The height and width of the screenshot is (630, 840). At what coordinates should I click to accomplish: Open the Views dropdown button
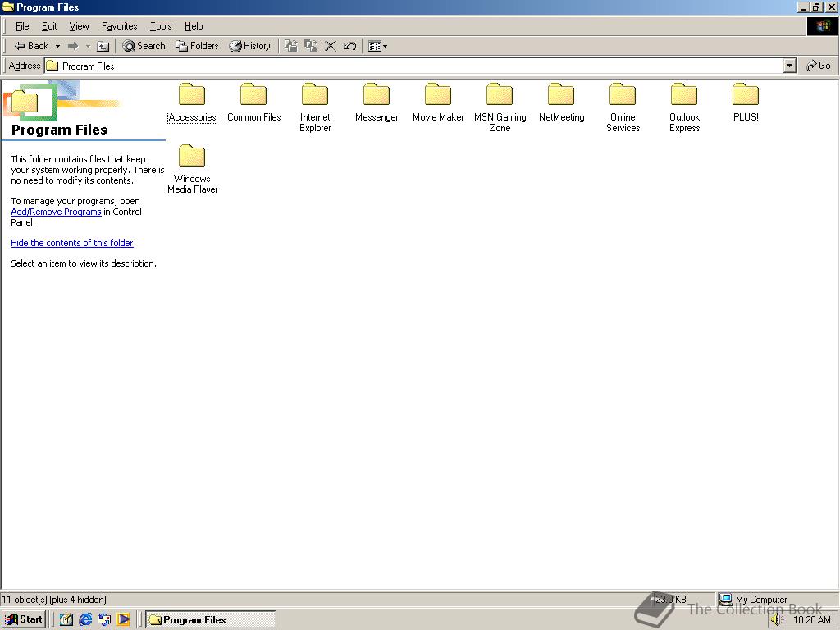pos(377,46)
